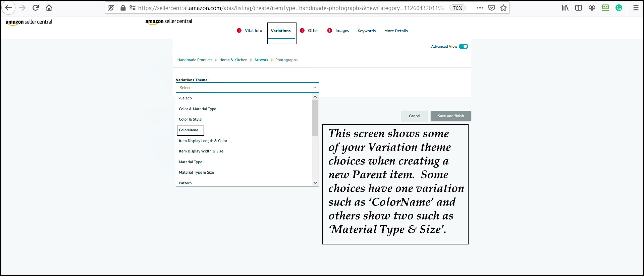Switch to the Vital Info tab

[253, 31]
